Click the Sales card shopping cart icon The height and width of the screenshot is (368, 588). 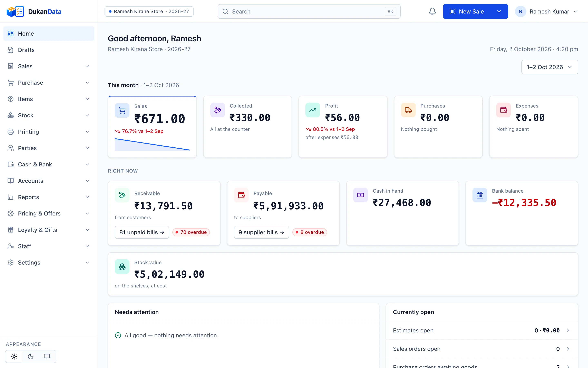(122, 110)
